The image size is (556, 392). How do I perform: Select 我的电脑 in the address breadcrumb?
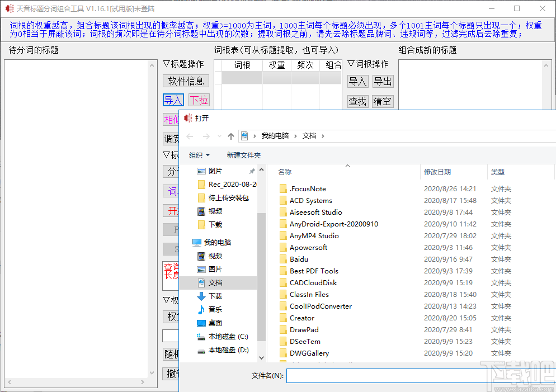click(275, 136)
